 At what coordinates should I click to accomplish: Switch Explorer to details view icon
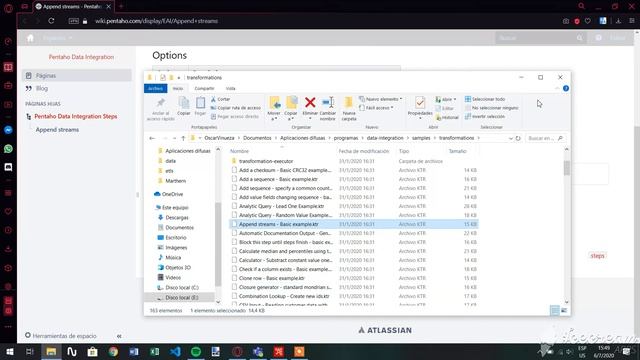[555, 311]
